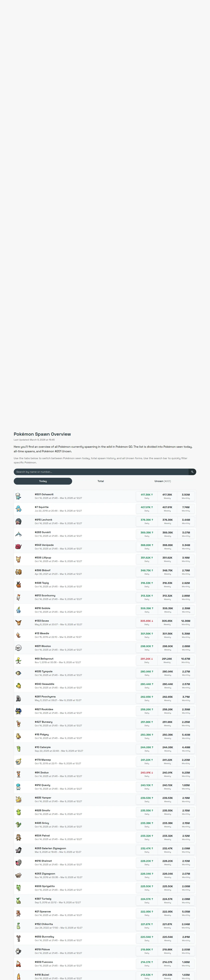Select the #152 Chikorita name
The image size is (210, 980).
[44, 924]
